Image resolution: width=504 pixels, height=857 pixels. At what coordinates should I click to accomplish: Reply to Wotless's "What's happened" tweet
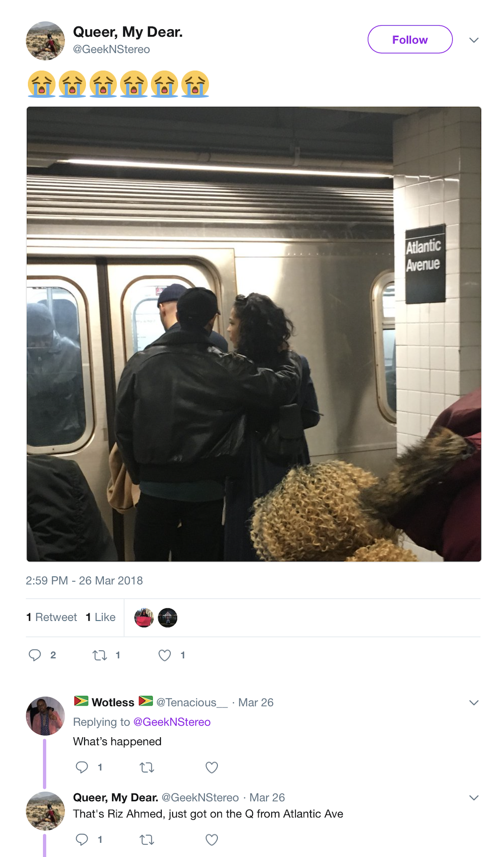point(82,767)
